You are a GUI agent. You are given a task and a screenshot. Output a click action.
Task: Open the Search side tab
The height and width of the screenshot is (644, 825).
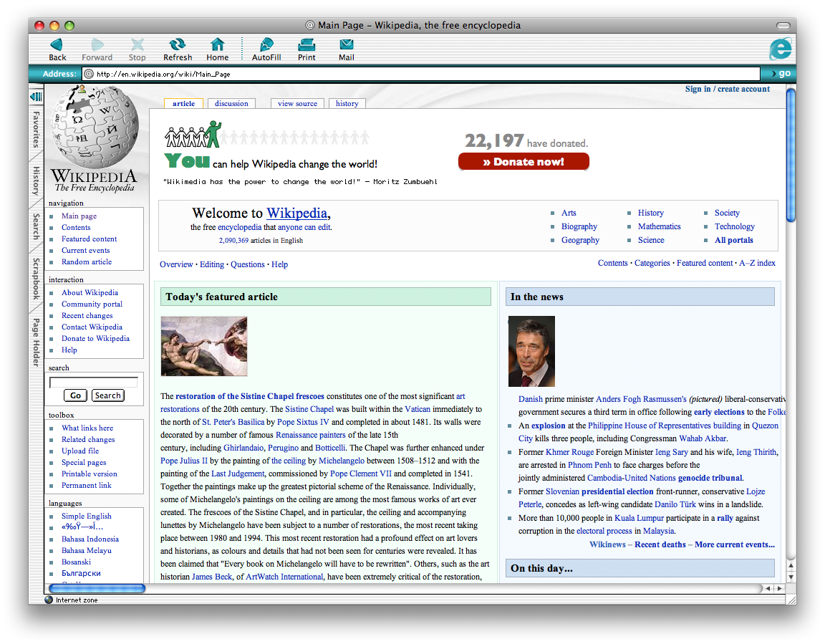click(x=36, y=227)
